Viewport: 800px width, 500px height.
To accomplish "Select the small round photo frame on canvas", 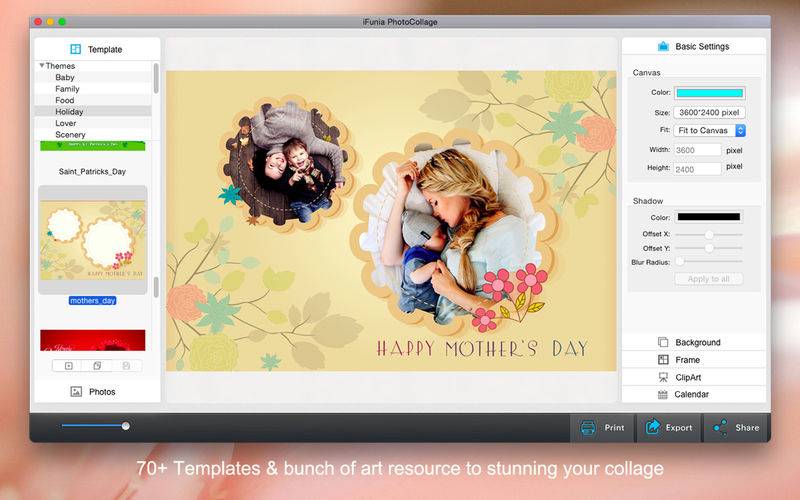I will (x=287, y=162).
